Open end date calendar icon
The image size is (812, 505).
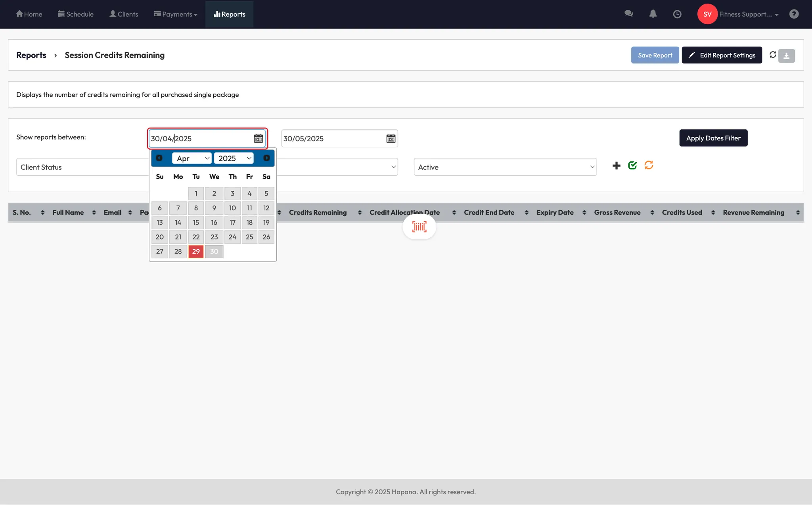[391, 138]
